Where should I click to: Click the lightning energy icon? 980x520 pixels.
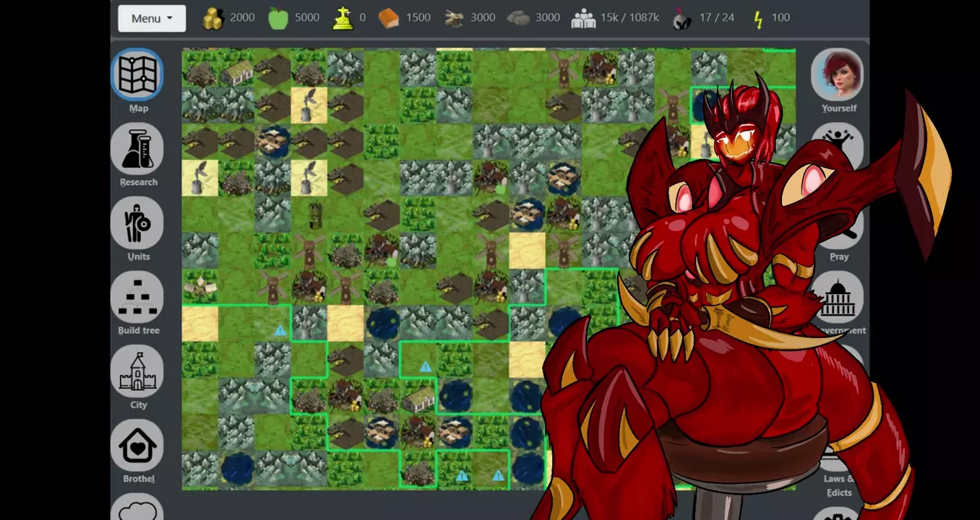[758, 18]
